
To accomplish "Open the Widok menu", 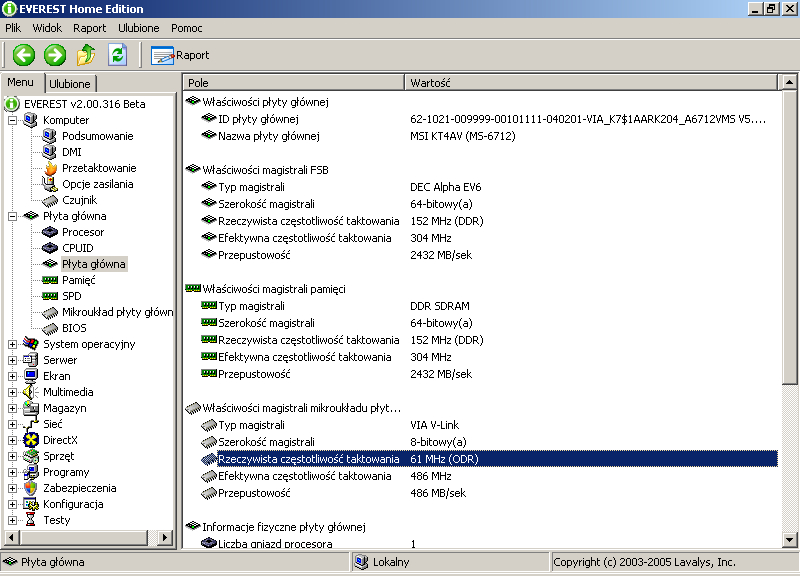I will pyautogui.click(x=47, y=28).
